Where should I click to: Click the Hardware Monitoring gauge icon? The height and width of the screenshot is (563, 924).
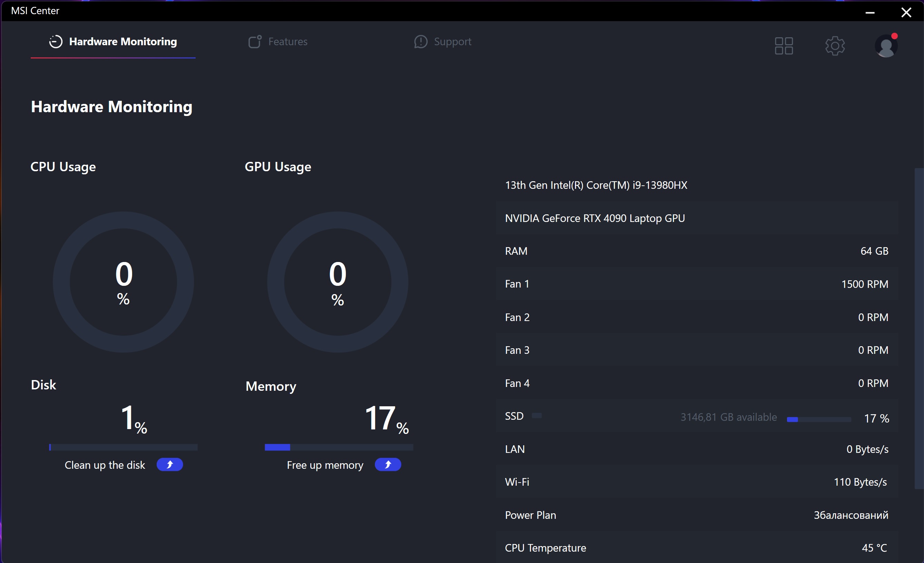point(56,42)
